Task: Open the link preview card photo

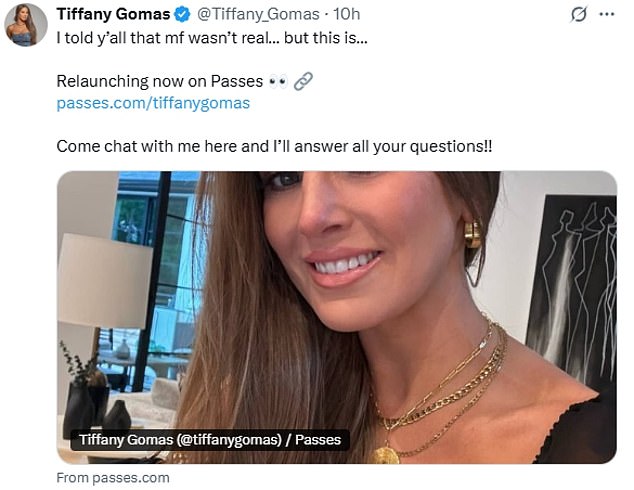Action: pyautogui.click(x=337, y=317)
